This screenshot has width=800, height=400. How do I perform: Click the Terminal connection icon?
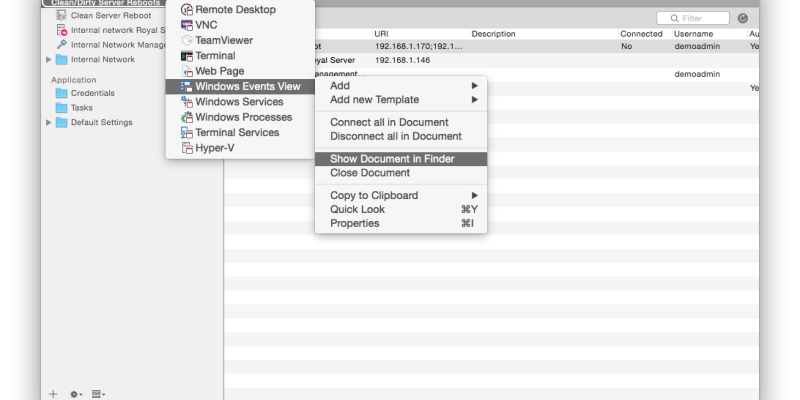[x=187, y=56]
